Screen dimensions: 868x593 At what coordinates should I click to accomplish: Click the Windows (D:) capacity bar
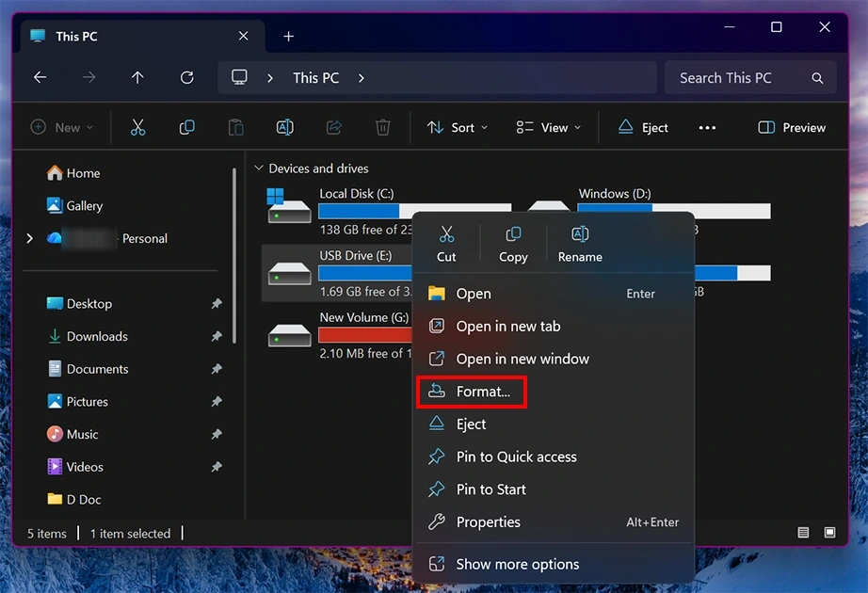(x=674, y=211)
